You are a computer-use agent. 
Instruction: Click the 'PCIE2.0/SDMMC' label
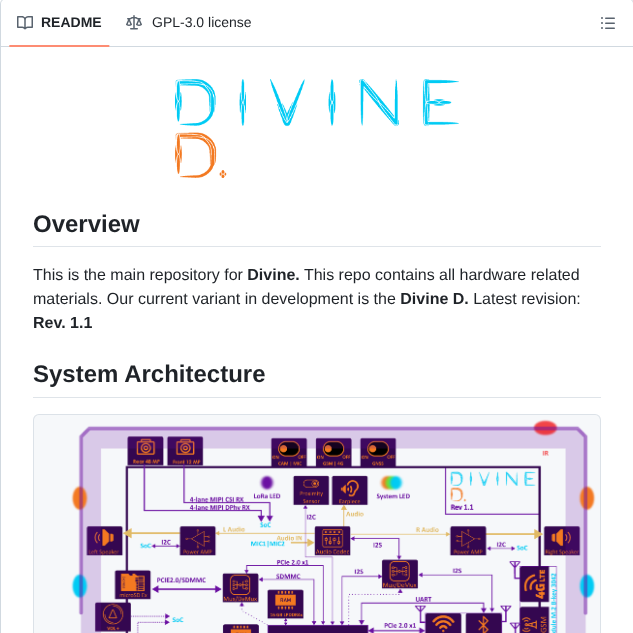[x=181, y=580]
